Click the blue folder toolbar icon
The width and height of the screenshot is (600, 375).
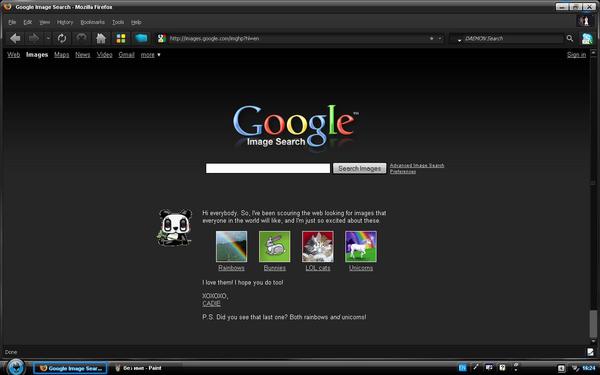(x=141, y=38)
